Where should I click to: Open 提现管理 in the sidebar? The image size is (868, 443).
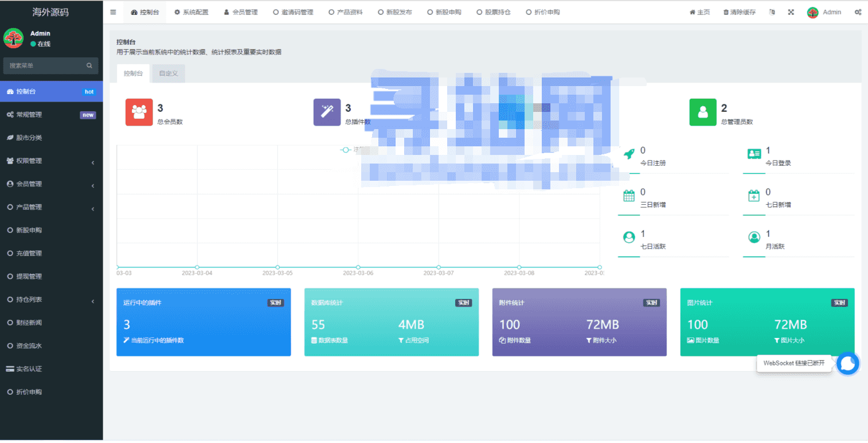[x=52, y=277]
